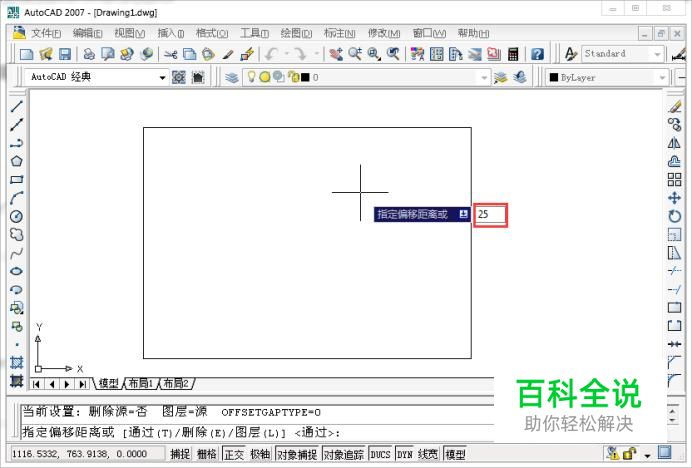This screenshot has height=468, width=692.
Task: Click the command line prompt area
Action: [257, 432]
